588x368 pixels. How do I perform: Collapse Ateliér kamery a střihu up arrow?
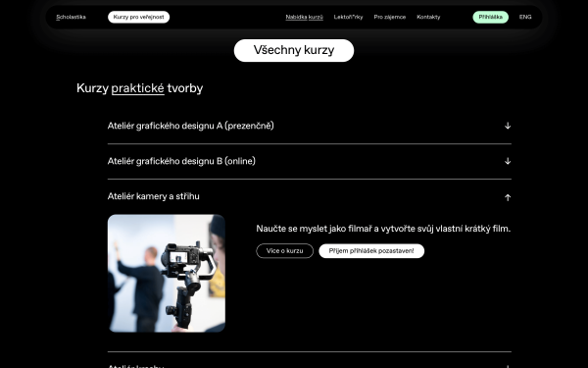click(508, 197)
